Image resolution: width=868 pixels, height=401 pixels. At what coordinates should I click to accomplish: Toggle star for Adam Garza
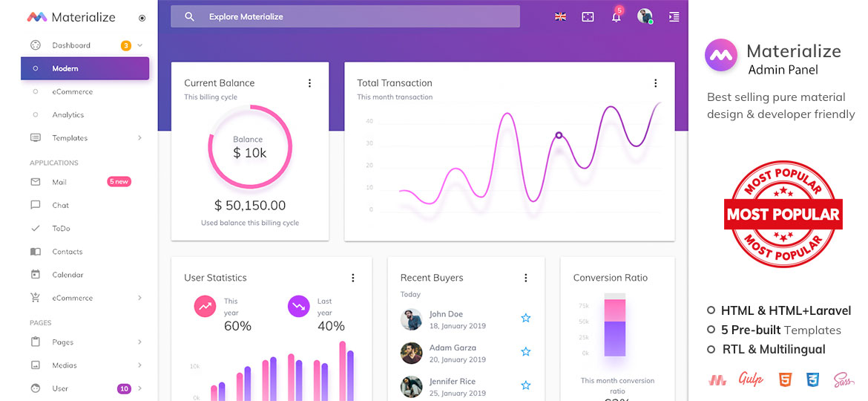[x=525, y=351]
